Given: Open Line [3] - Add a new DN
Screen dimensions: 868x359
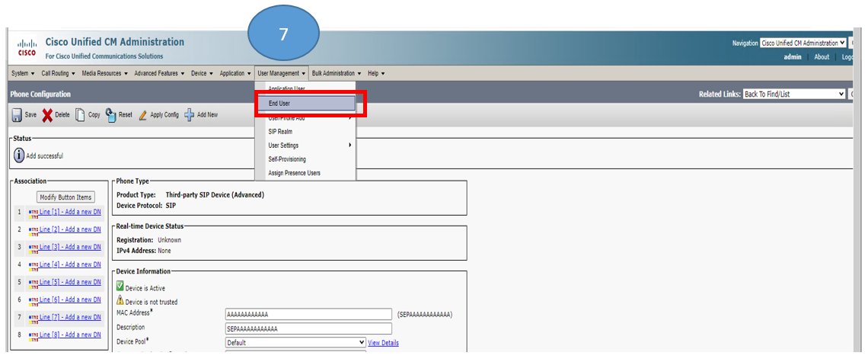Looking at the screenshot, I should (x=70, y=247).
